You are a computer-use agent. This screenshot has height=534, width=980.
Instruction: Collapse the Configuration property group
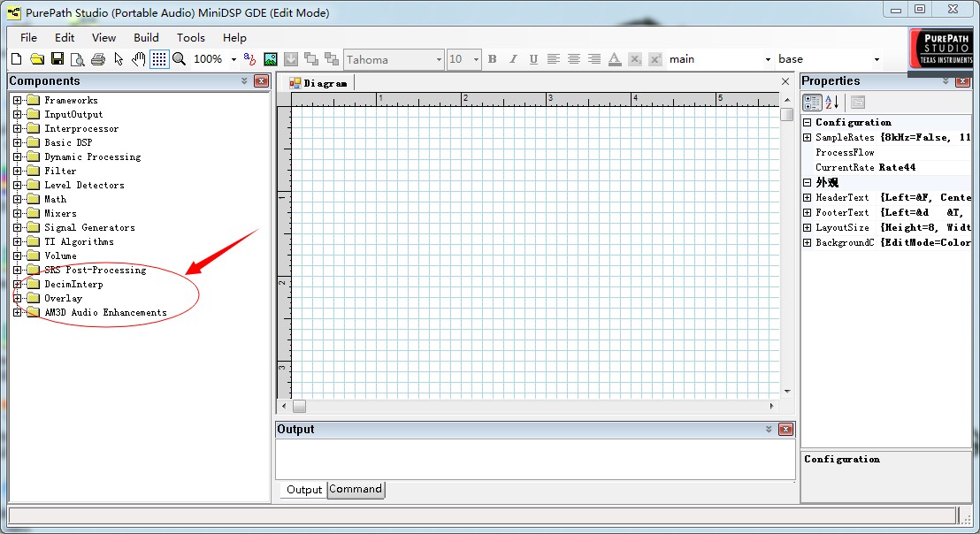(x=807, y=122)
